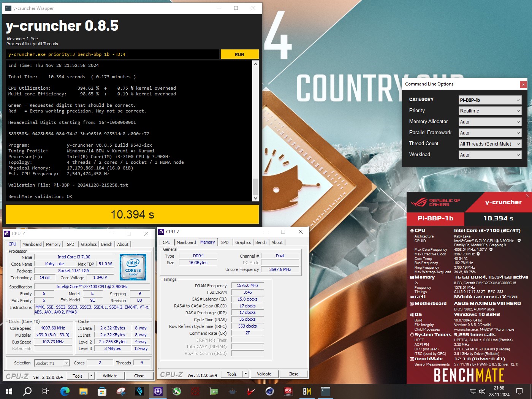Open the BM BenchMate taskbar icon

(307, 391)
